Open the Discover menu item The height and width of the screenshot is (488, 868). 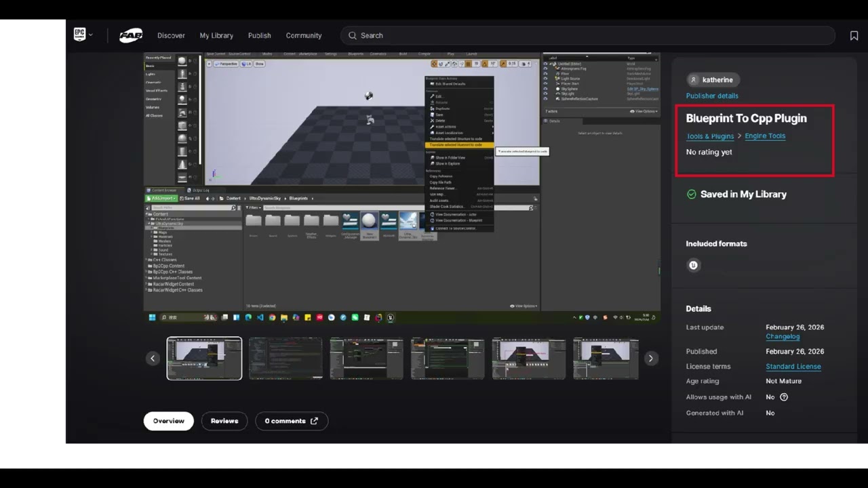pyautogui.click(x=171, y=35)
